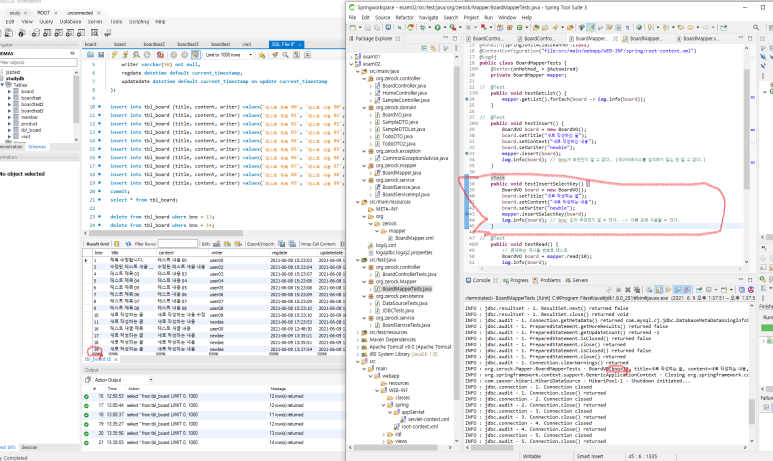Screen dimensions: 773x461
Task: Click the save script disk icon in Workbench editor
Action: tap(101, 55)
